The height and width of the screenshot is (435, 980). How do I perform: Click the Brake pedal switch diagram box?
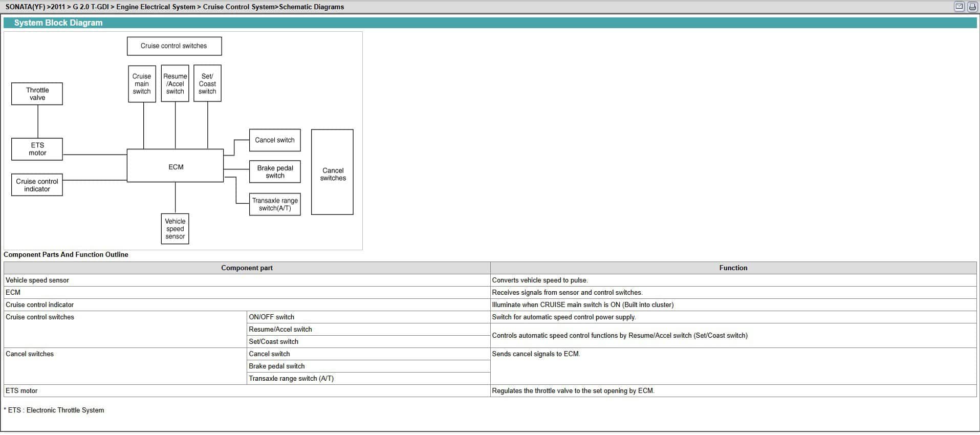(x=275, y=171)
